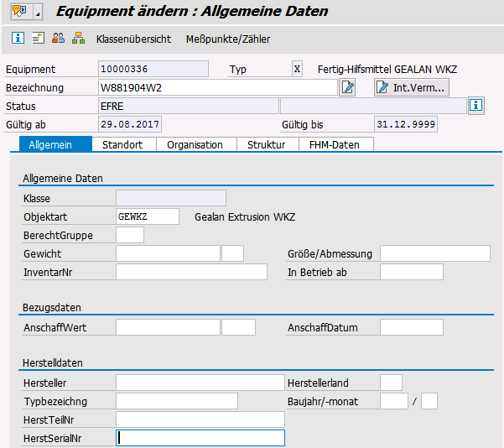Click the equipment menu icon in title bar
The width and height of the screenshot is (504, 448).
click(19, 12)
